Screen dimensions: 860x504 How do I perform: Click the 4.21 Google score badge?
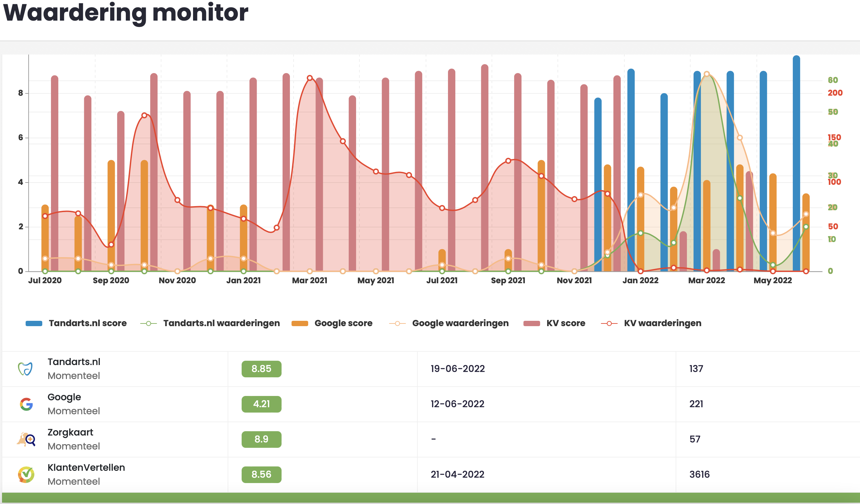point(261,404)
